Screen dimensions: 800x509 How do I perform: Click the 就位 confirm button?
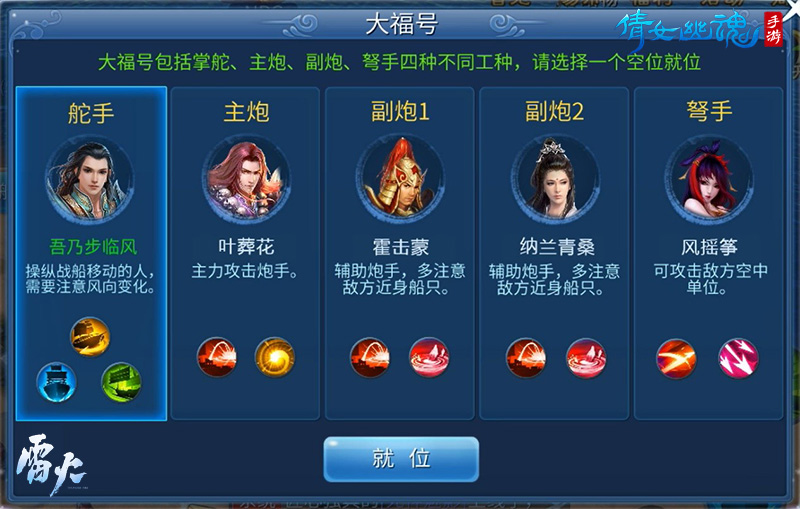coord(401,459)
